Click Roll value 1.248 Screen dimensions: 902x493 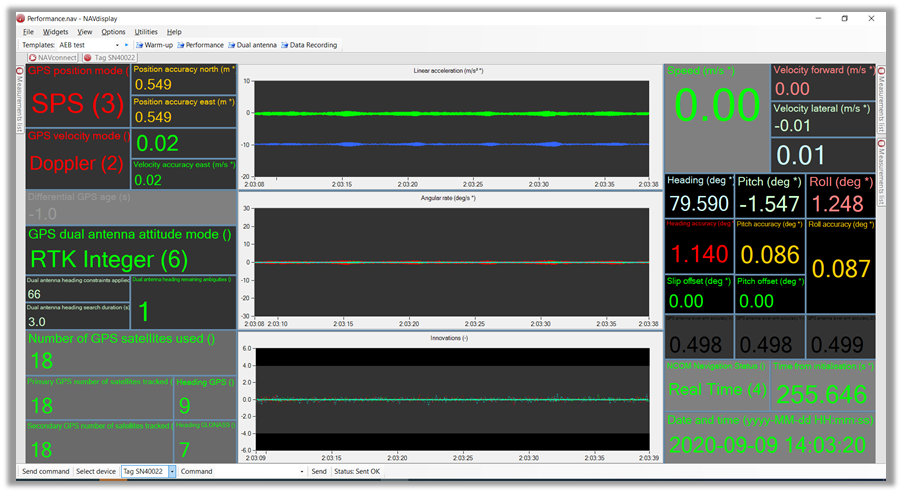click(x=838, y=203)
